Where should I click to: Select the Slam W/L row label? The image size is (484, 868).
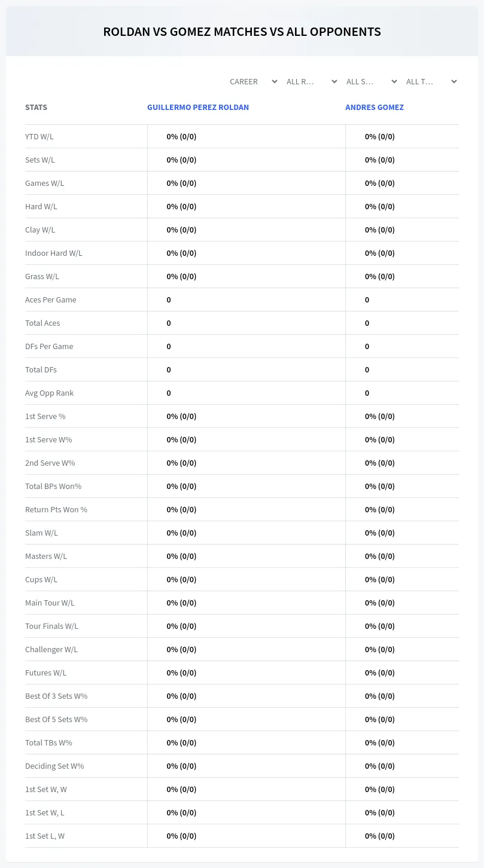point(41,533)
